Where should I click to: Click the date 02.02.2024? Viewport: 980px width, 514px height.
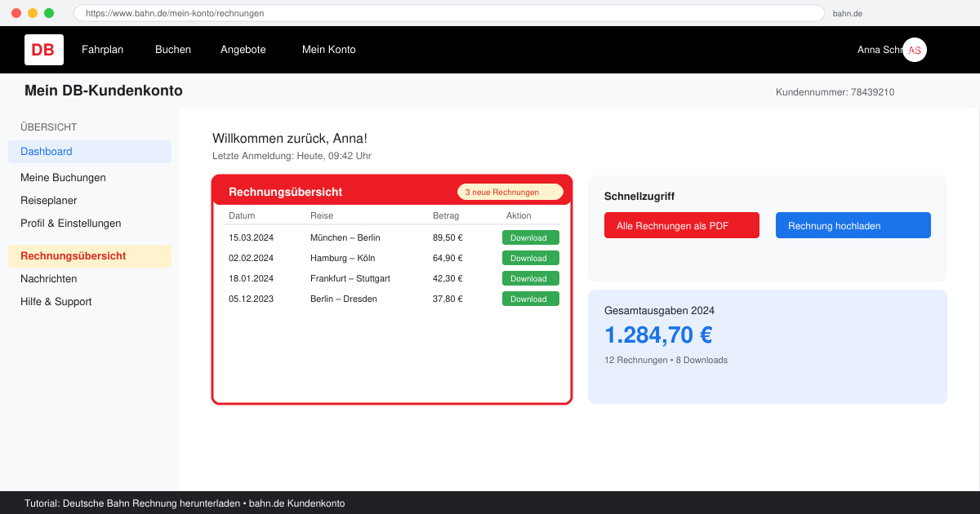tap(251, 259)
